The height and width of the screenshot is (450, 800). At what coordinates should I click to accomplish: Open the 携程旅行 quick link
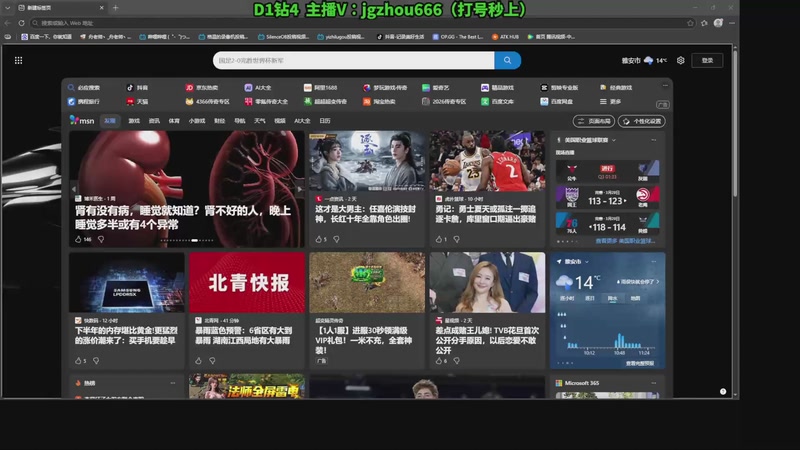point(84,102)
